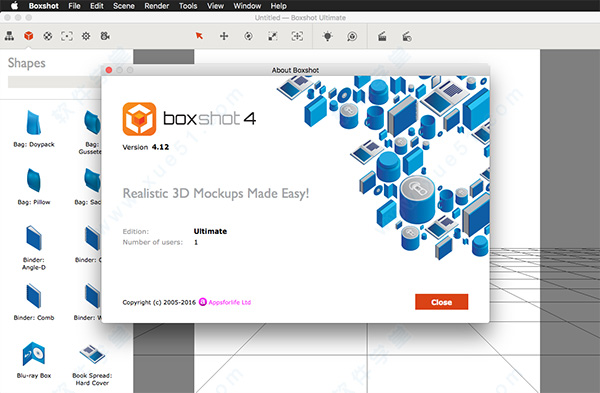Viewport: 600px width, 393px height.
Task: Select the Blu-ray Box shape
Action: pos(34,360)
